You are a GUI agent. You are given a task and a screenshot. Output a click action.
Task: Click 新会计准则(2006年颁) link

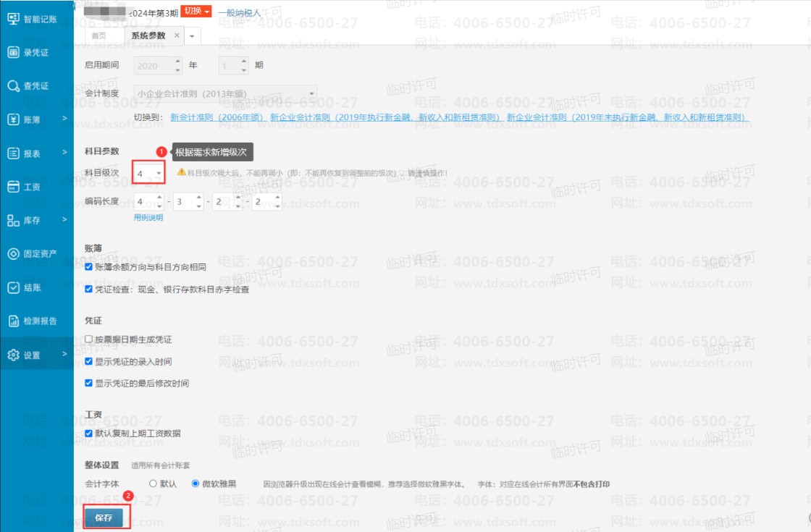pos(217,117)
